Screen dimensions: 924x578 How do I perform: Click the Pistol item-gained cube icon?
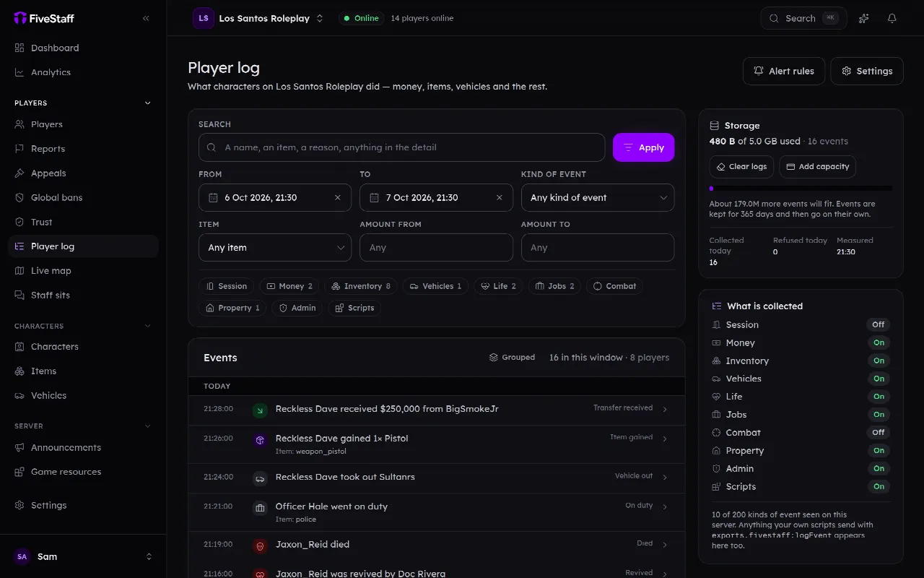(260, 439)
